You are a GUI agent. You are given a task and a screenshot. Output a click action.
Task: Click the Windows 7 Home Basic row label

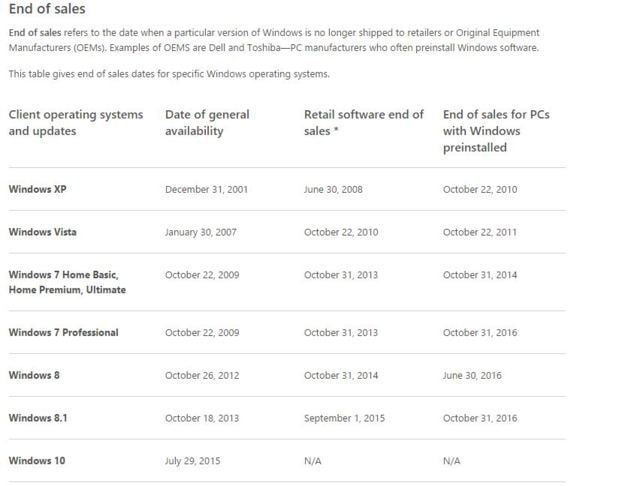point(67,282)
